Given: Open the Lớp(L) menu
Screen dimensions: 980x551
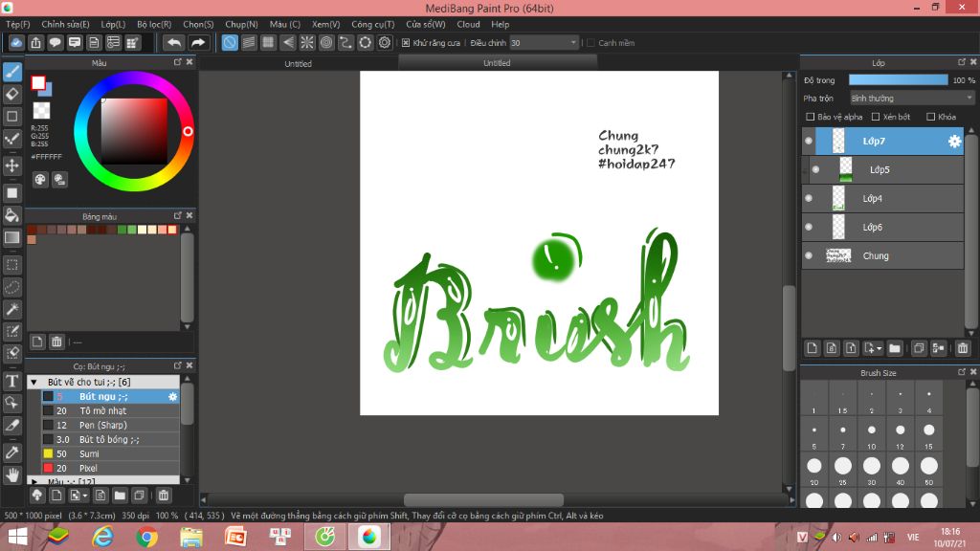Looking at the screenshot, I should point(113,24).
